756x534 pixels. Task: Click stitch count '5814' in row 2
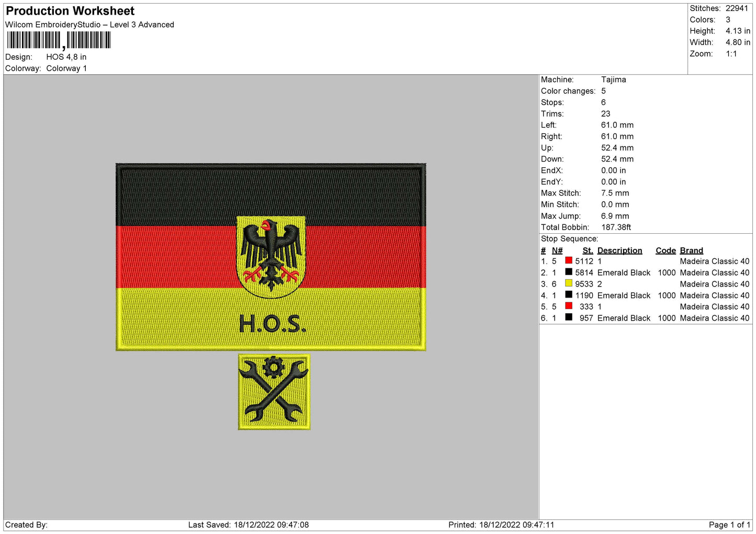[x=584, y=273]
